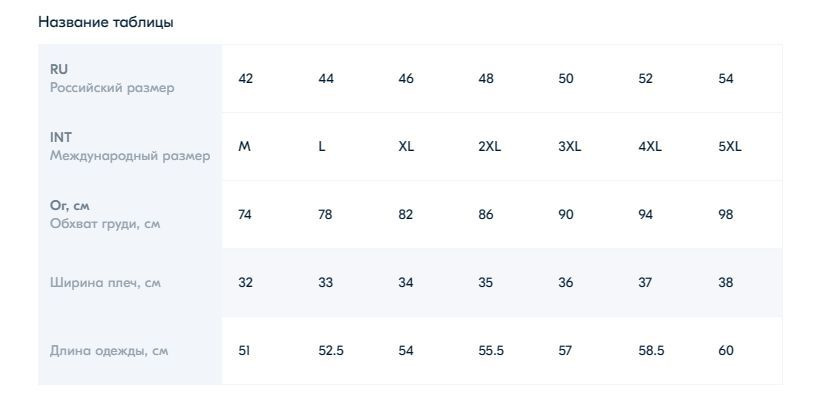The width and height of the screenshot is (817, 413).
Task: Select shoulder width value 33
Action: point(326,283)
